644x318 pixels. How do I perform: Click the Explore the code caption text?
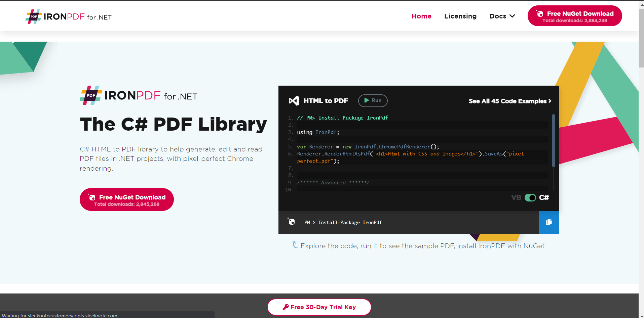pyautogui.click(x=422, y=246)
